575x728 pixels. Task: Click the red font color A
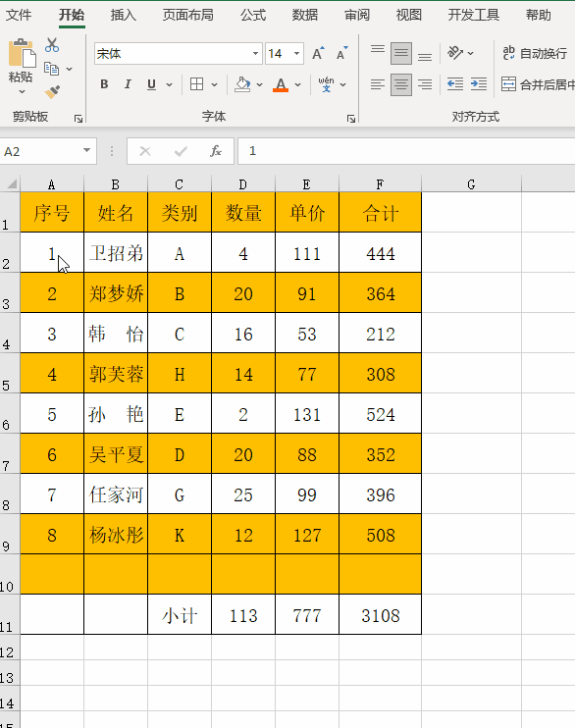280,84
